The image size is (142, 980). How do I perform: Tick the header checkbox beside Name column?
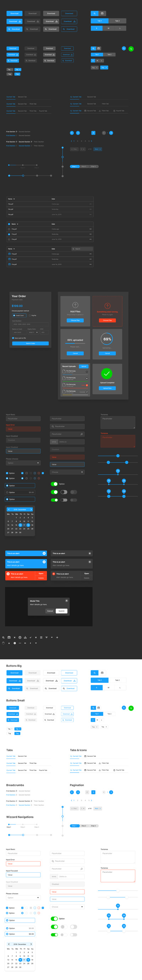(x=9, y=224)
